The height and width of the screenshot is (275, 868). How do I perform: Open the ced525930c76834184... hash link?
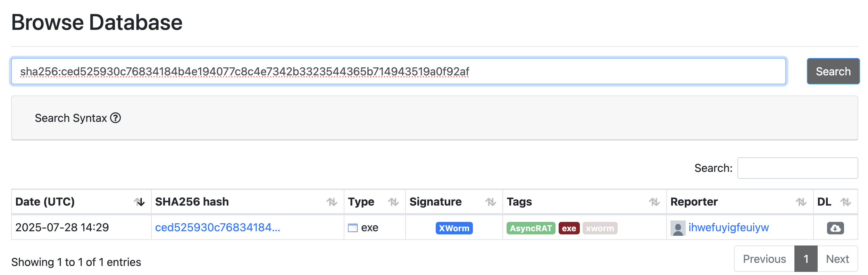coord(217,228)
